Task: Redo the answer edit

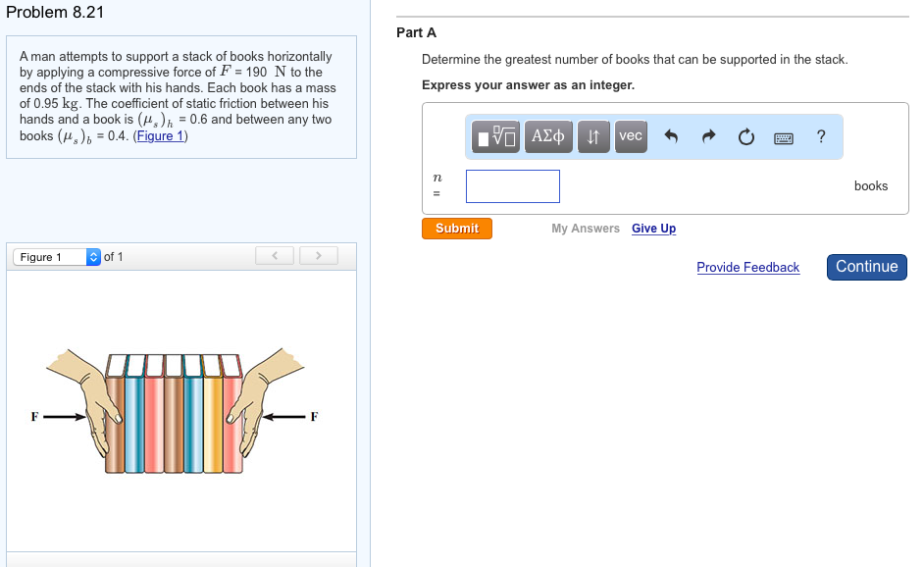Action: coord(708,136)
